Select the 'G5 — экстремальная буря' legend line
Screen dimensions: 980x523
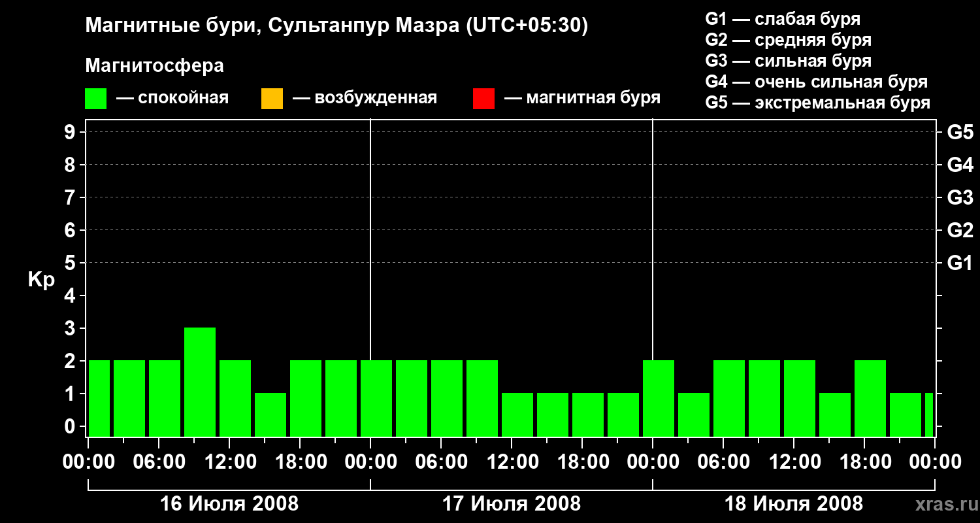click(x=818, y=103)
